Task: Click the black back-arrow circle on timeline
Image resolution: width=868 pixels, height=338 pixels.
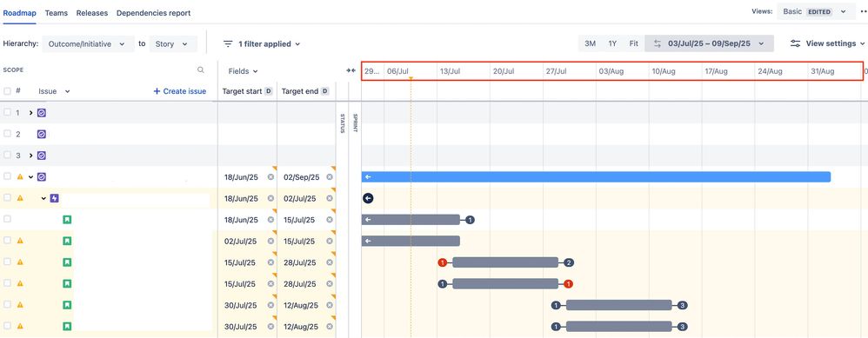Action: coord(368,199)
